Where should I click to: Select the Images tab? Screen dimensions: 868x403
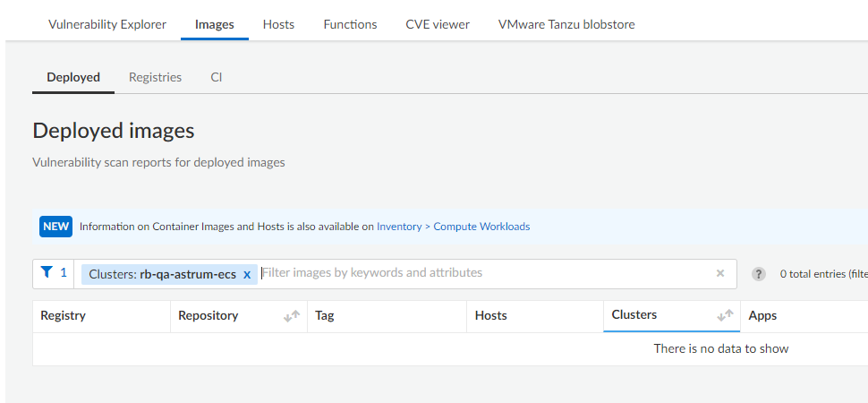tap(215, 24)
